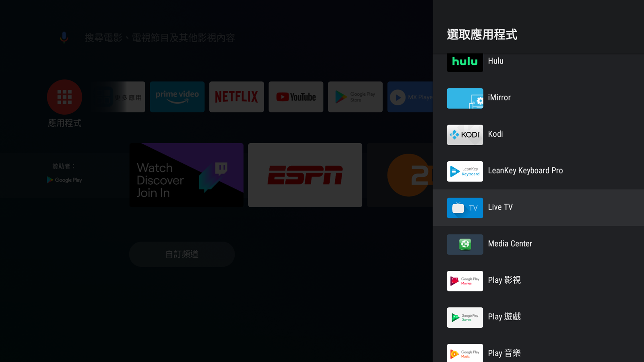Launch the YouTube app tile
The image size is (644, 362).
tap(296, 97)
